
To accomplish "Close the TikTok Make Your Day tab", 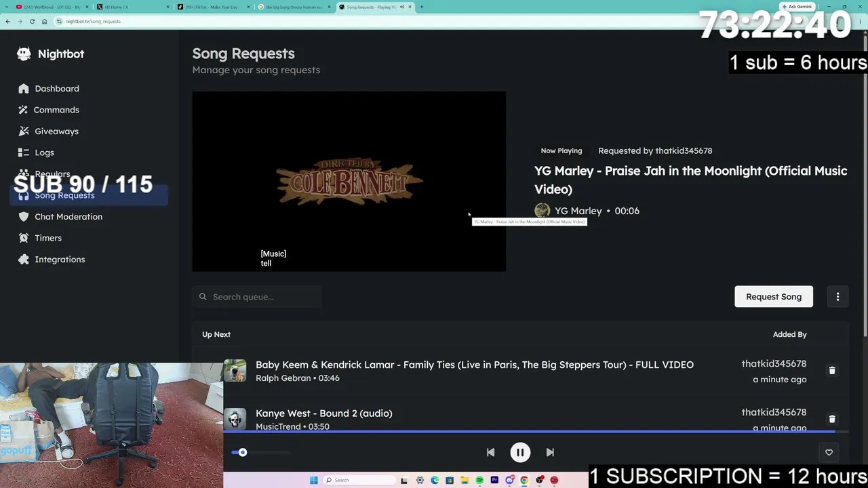I will 248,7.
